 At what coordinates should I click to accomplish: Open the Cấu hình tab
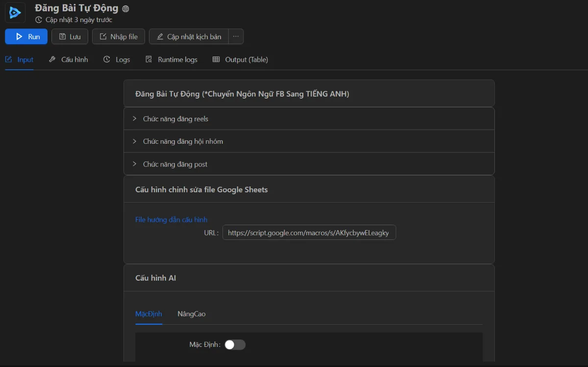pyautogui.click(x=69, y=60)
